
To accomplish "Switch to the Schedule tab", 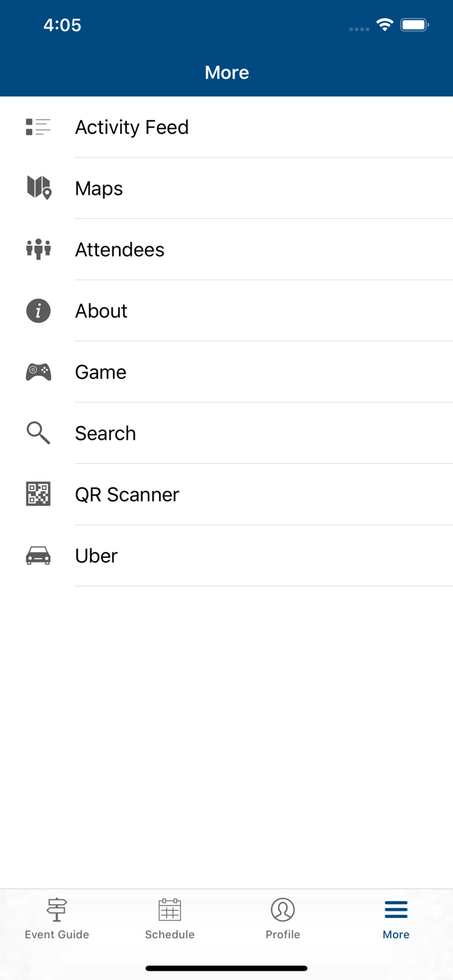I will [170, 919].
